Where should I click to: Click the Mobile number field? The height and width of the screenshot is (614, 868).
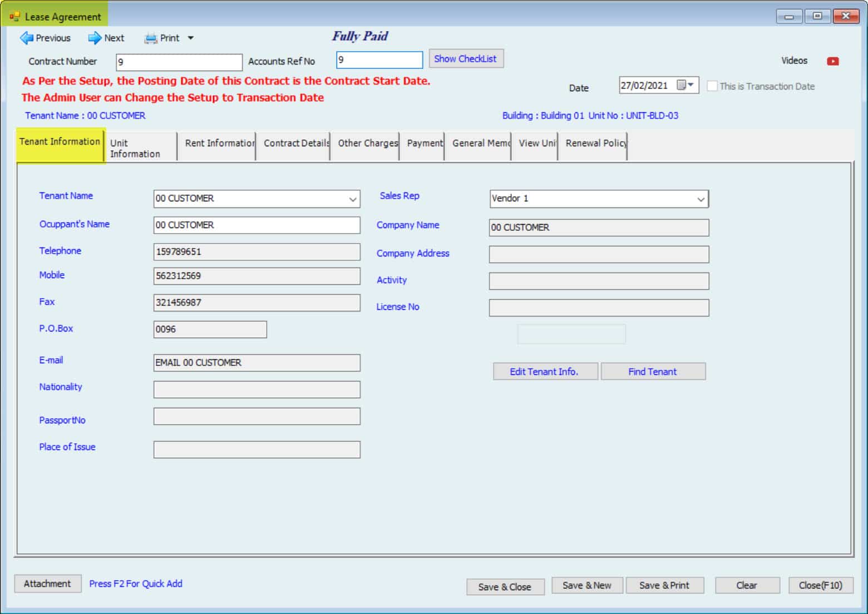pos(257,276)
